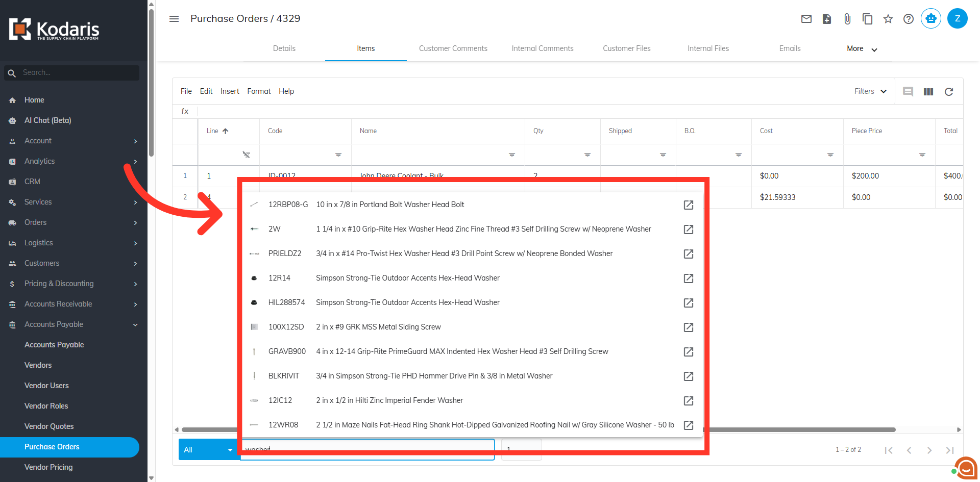Open user profile avatar Z

[958, 19]
